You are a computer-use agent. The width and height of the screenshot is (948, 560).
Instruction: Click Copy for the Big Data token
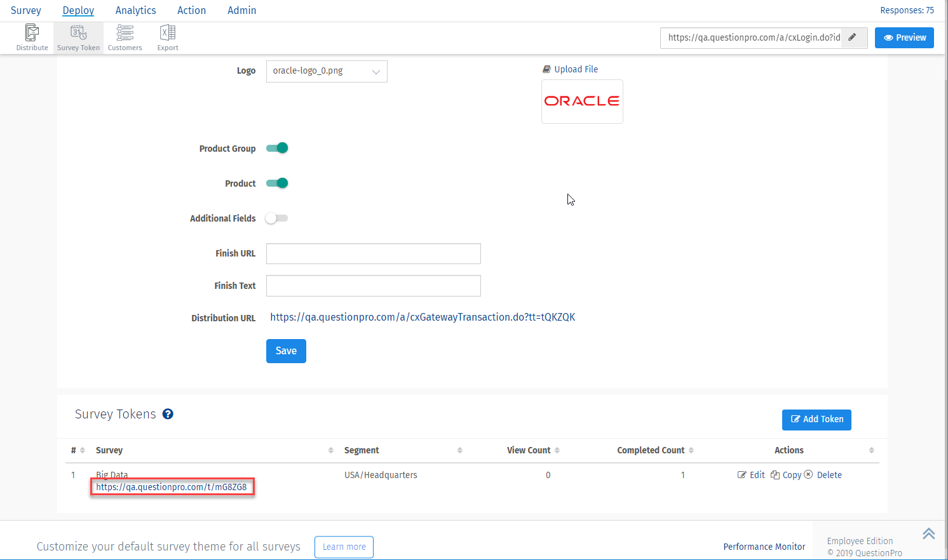click(x=786, y=475)
